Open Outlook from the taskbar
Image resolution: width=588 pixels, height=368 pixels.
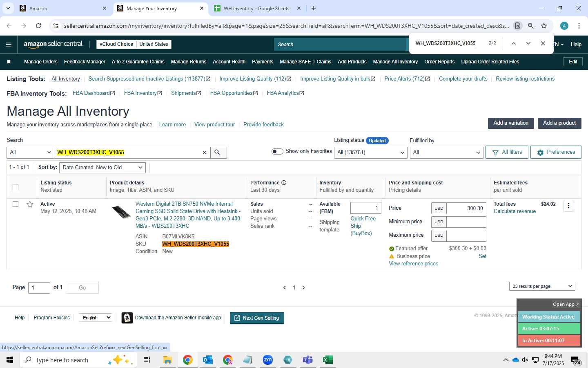pos(208,360)
